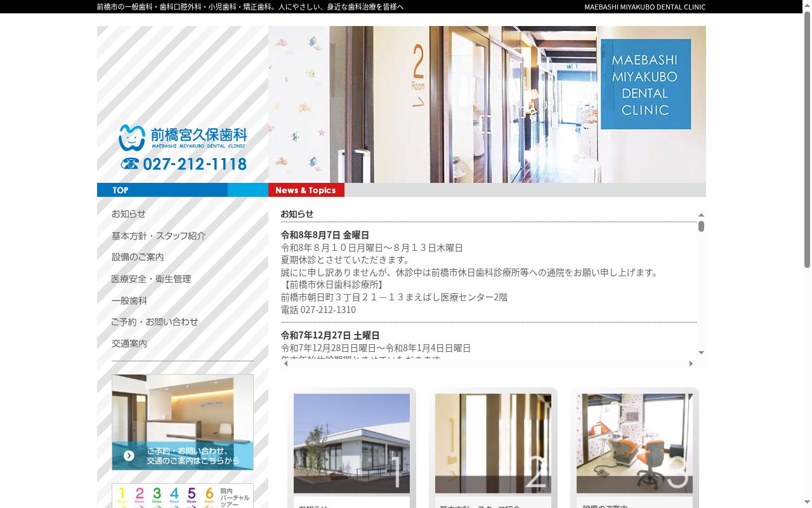Viewport: 812px width, 508px height.
Task: Open the 院内バーチャルツアー label
Action: (x=235, y=497)
